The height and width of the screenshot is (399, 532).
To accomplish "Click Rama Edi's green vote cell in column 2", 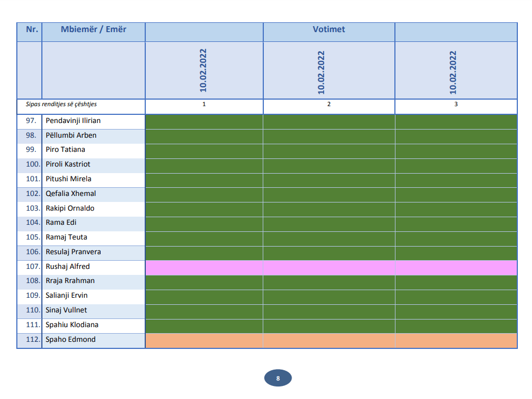I will (329, 223).
